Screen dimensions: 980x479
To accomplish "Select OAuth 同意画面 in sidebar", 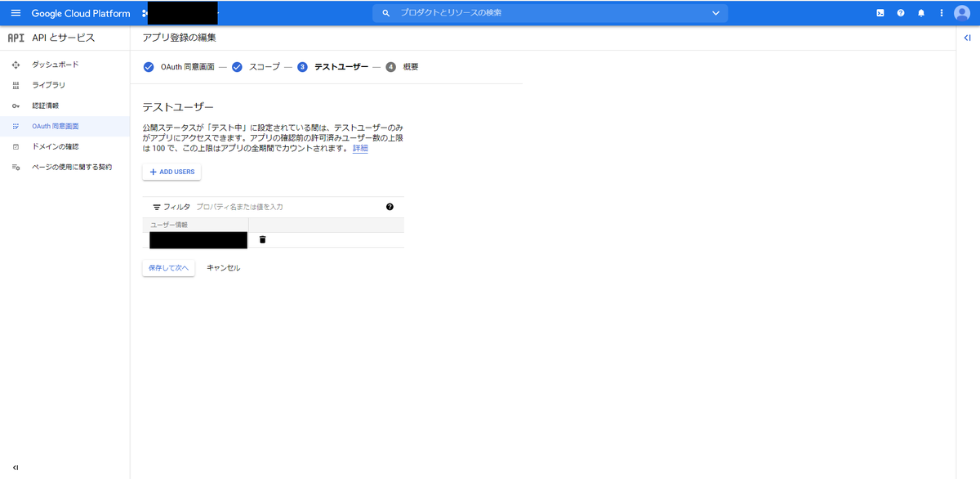I will pyautogui.click(x=56, y=126).
